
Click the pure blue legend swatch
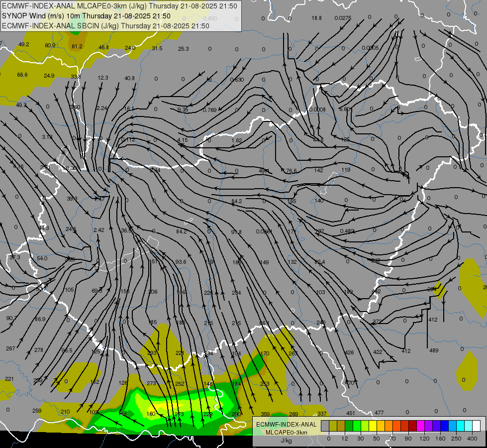445,426
